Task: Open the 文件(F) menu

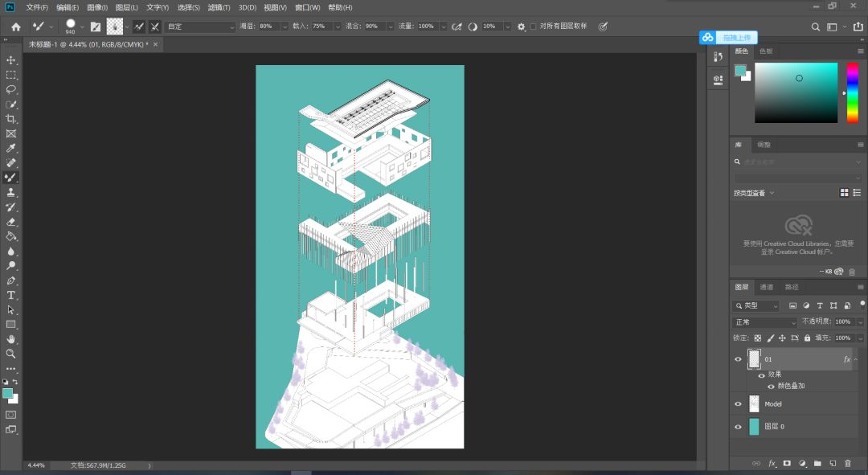Action: click(x=37, y=8)
